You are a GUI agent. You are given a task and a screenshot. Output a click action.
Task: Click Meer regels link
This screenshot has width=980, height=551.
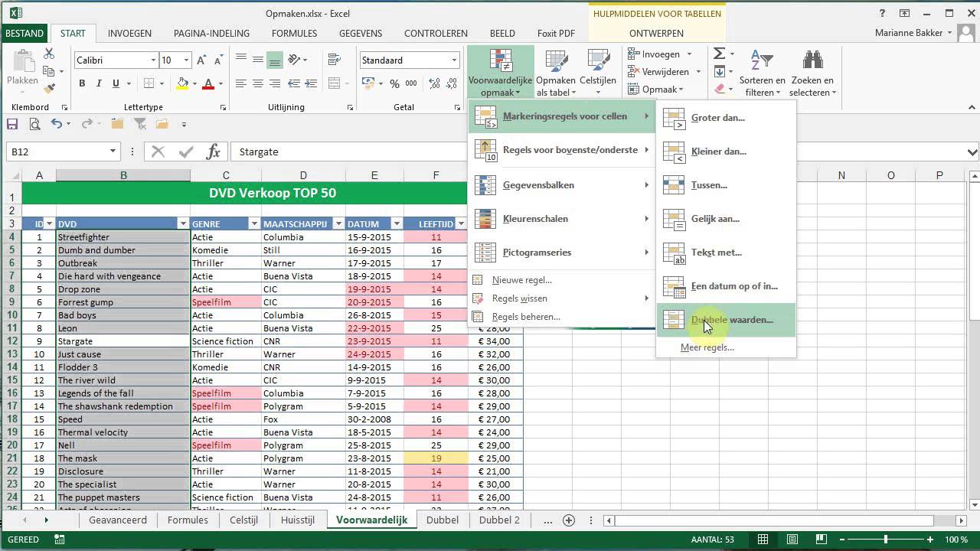click(707, 347)
